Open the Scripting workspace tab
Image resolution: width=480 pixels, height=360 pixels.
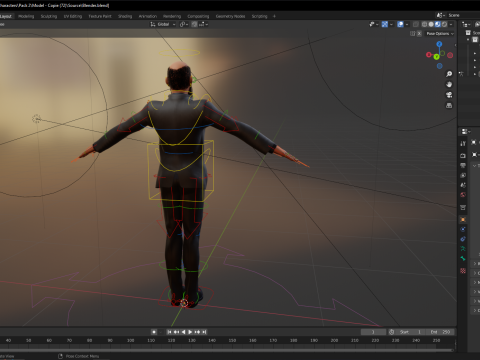click(259, 16)
